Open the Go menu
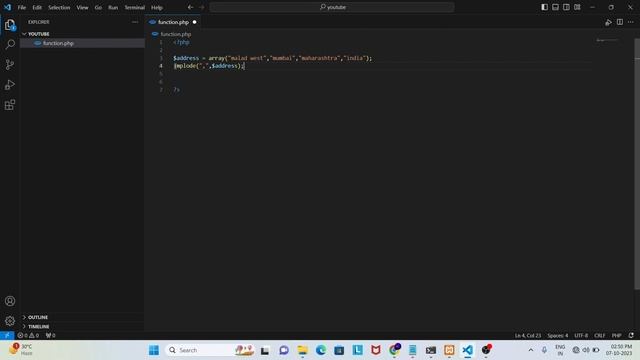This screenshot has width=640, height=360. pos(98,7)
